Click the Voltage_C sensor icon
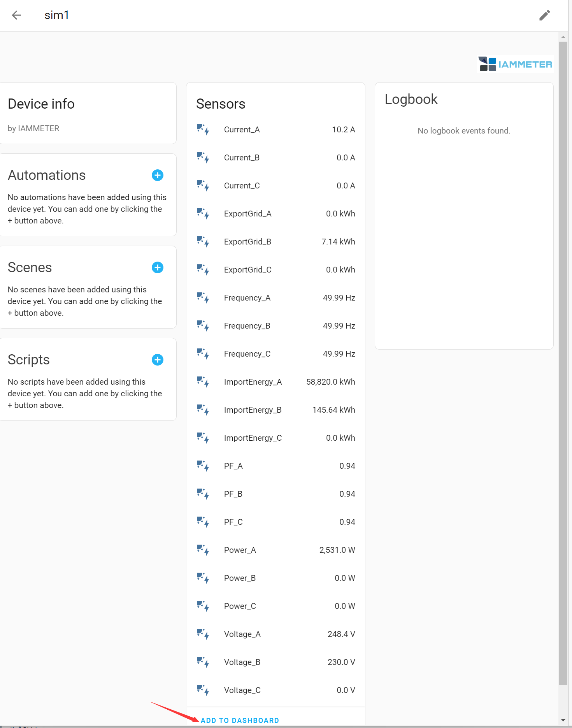572x728 pixels. [203, 690]
